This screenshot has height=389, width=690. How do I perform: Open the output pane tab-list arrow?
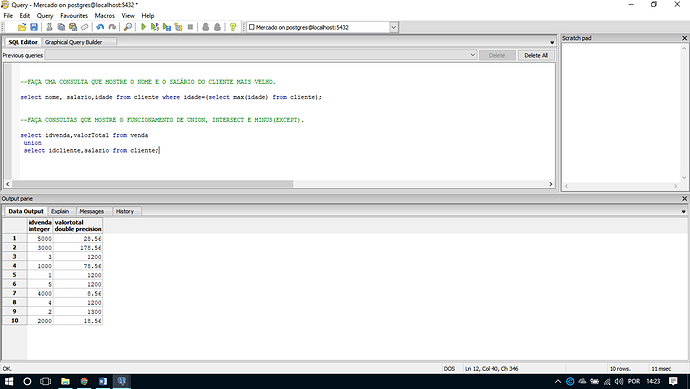point(683,212)
